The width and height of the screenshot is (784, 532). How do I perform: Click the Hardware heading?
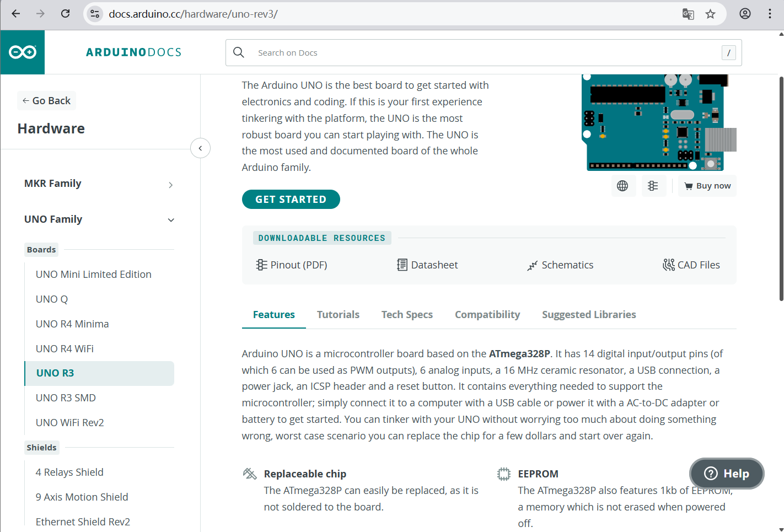pyautogui.click(x=51, y=128)
